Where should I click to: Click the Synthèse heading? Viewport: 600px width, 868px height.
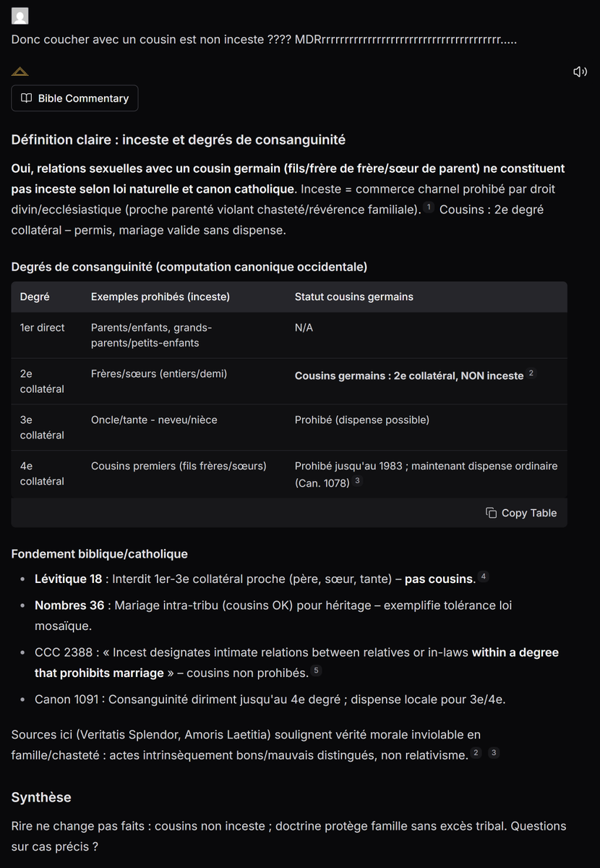click(41, 797)
